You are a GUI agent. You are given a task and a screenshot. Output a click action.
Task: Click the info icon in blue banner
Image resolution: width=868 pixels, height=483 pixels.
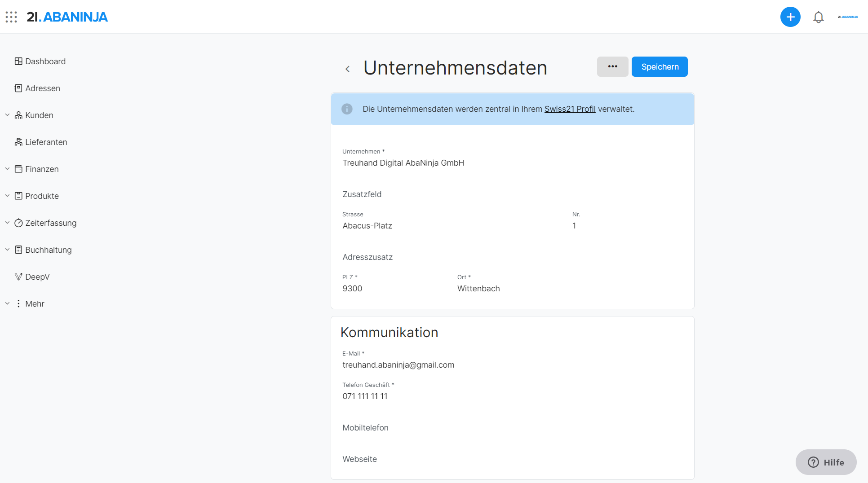pyautogui.click(x=347, y=109)
